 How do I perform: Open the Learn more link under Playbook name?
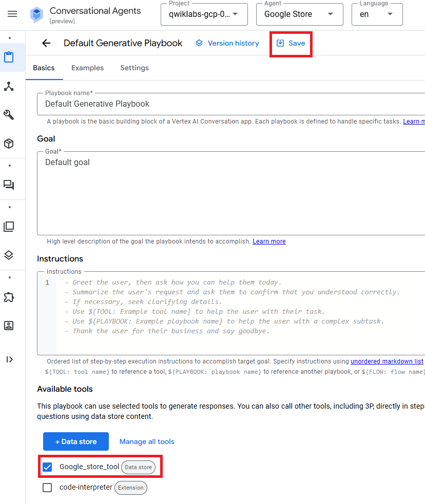[414, 122]
